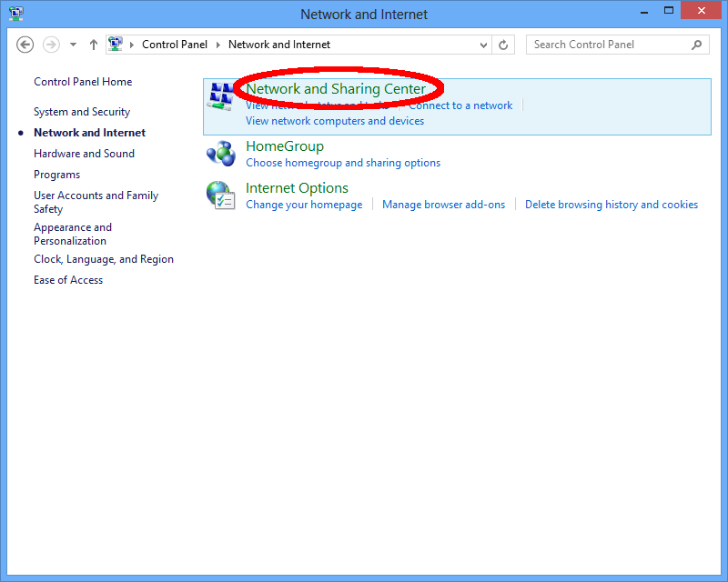Viewport: 728px width, 582px height.
Task: Go up one level with Up arrow
Action: [94, 45]
